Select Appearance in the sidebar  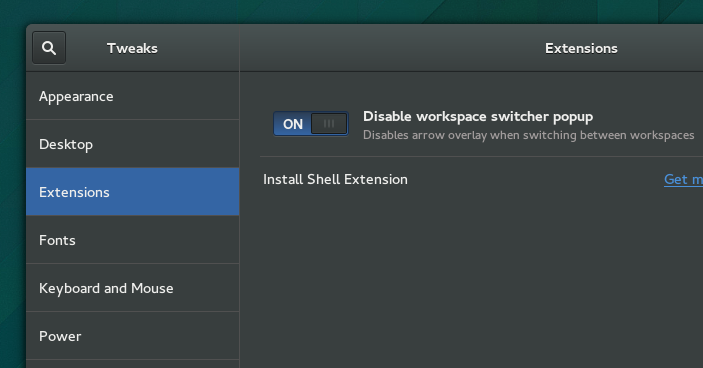pos(132,96)
